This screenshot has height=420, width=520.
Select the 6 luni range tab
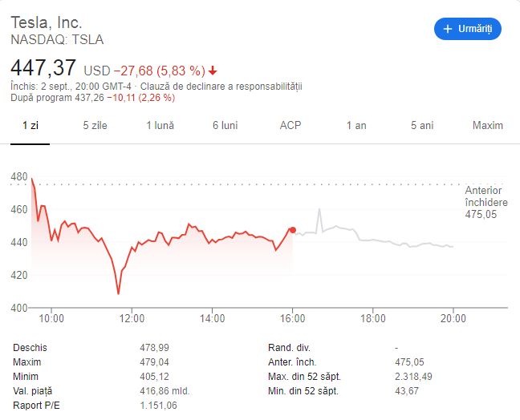[x=225, y=125]
